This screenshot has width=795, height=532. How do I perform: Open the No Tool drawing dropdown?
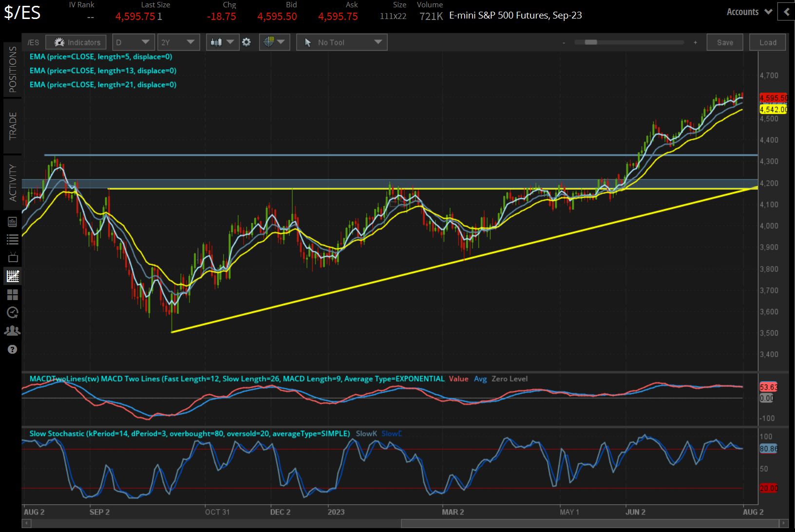(341, 42)
